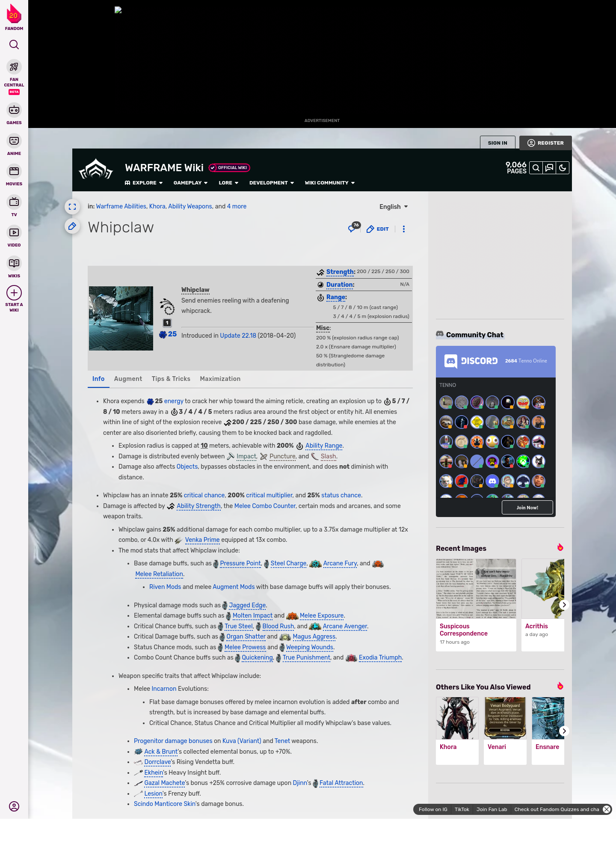
Task: Open the user profile icon in sidebar
Action: (14, 806)
